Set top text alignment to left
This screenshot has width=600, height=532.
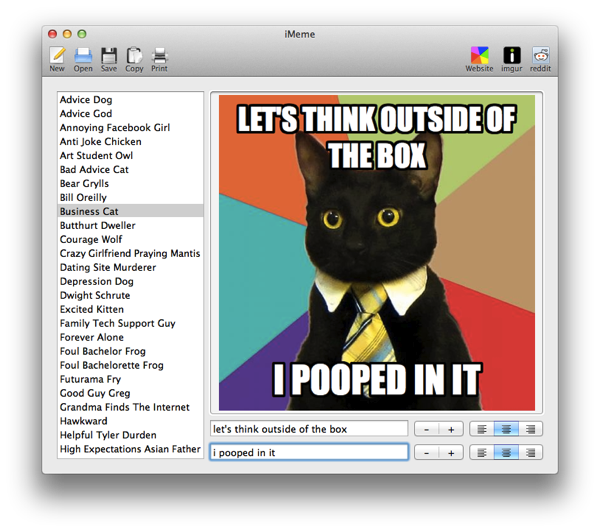click(x=481, y=429)
